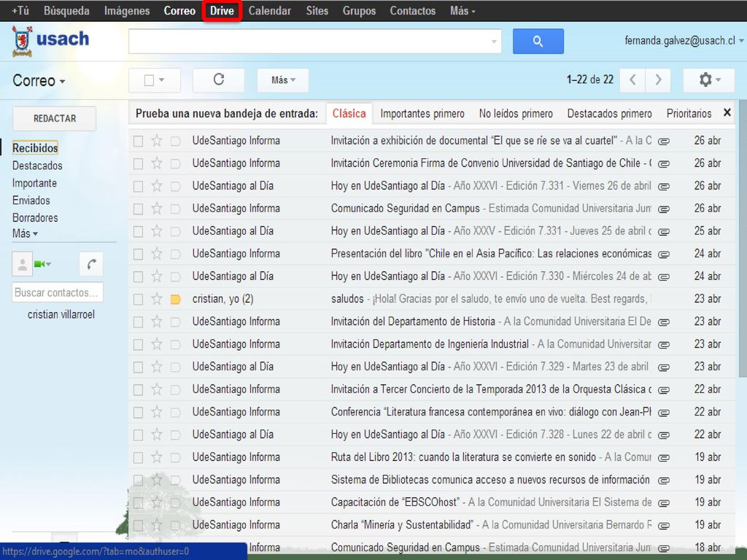747x560 pixels.
Task: Open chat with cristian villarroel
Action: (x=61, y=315)
